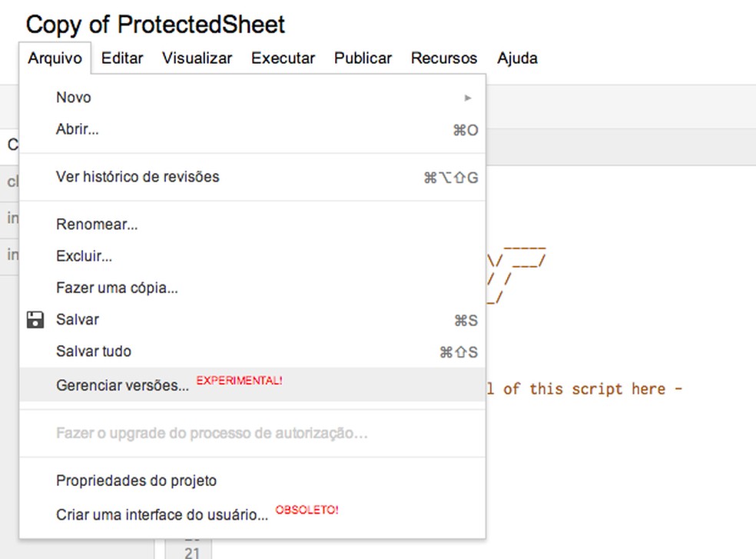Image resolution: width=756 pixels, height=559 pixels.
Task: Choose Excluir from the menu
Action: (x=85, y=257)
